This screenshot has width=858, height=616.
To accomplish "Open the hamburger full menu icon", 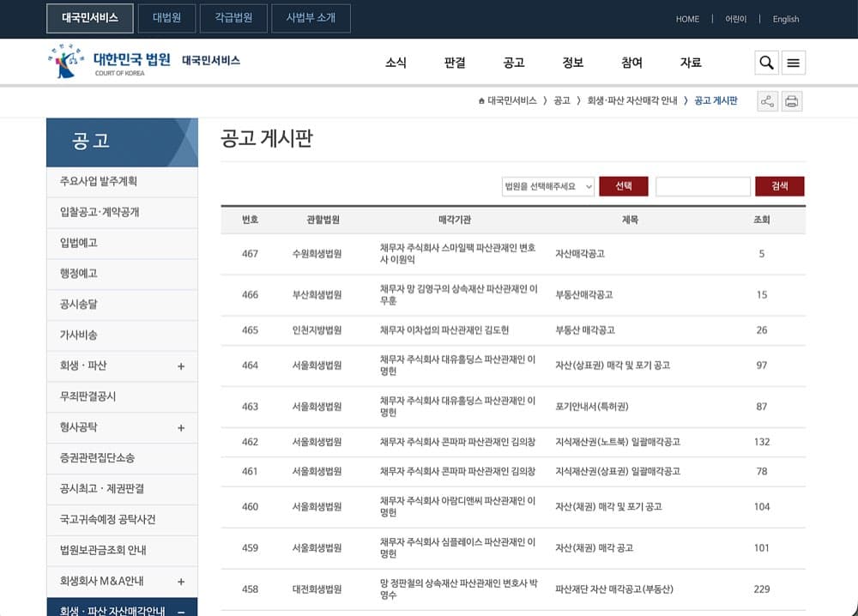I will point(794,63).
